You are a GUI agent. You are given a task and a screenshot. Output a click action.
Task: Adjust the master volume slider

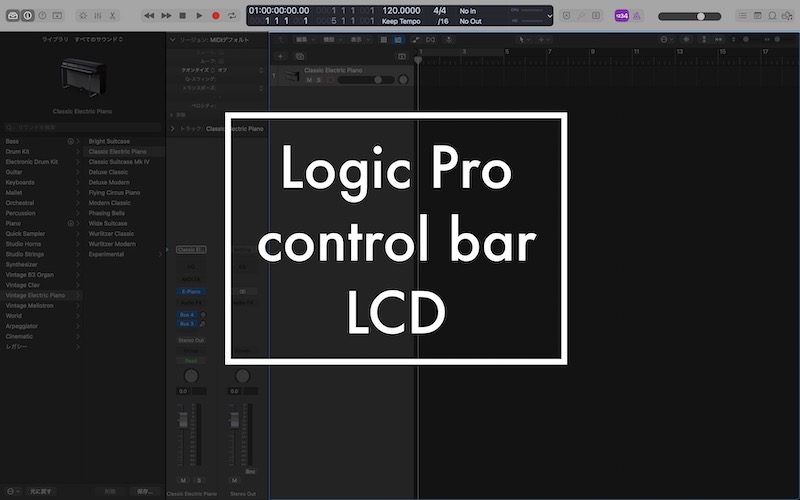point(689,16)
